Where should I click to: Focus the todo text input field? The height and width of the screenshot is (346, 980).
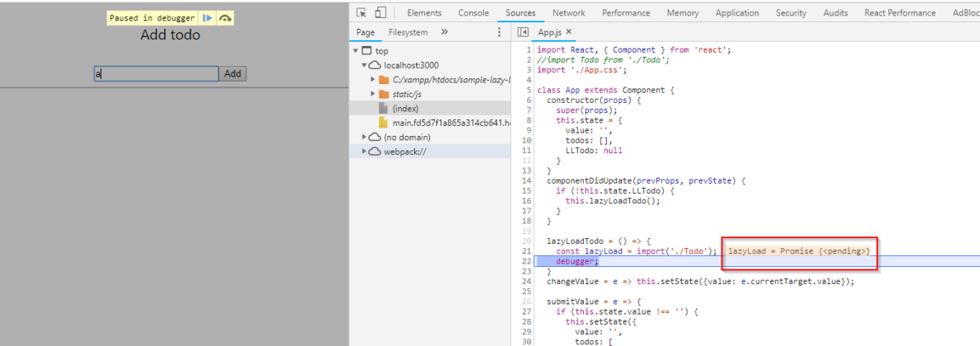(x=155, y=74)
